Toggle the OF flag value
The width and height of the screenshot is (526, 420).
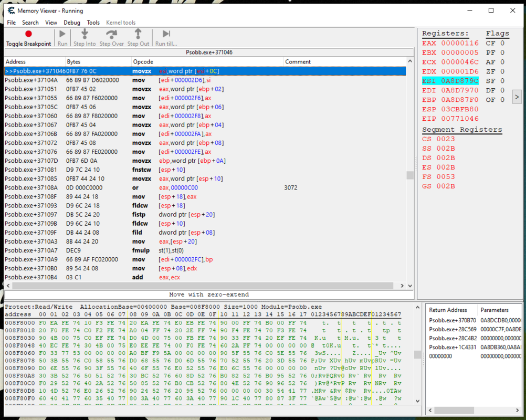[502, 100]
